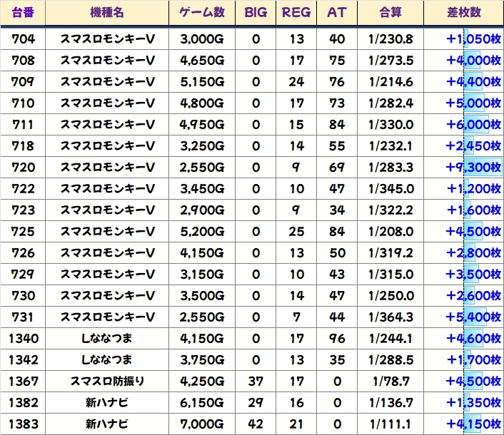The height and width of the screenshot is (435, 504).
Task: Click the 1/78.7 combined probability cell
Action: coord(390,382)
